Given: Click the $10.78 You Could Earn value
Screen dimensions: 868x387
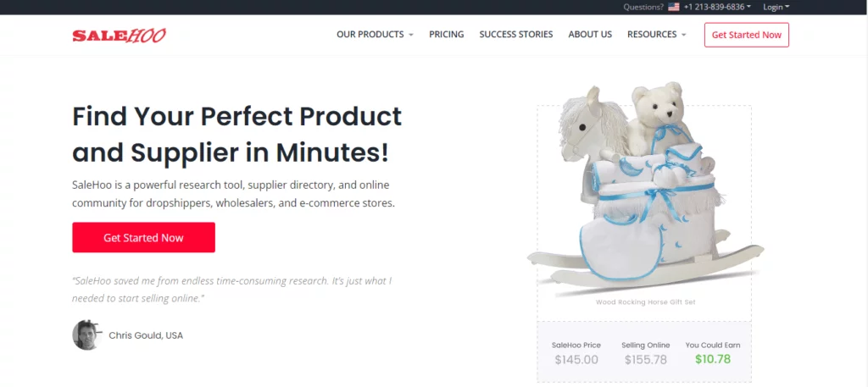Looking at the screenshot, I should 712,359.
